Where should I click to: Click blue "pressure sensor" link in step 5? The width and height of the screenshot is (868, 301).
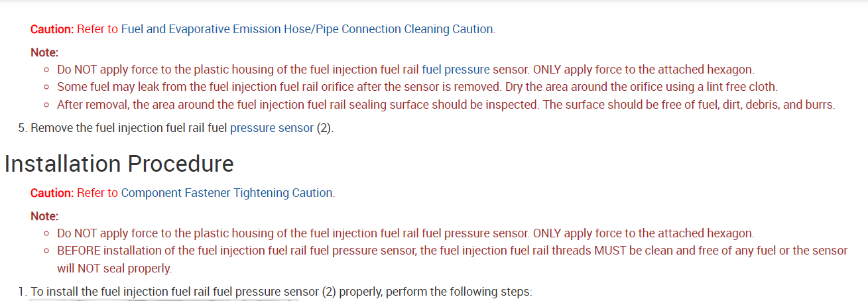(271, 128)
